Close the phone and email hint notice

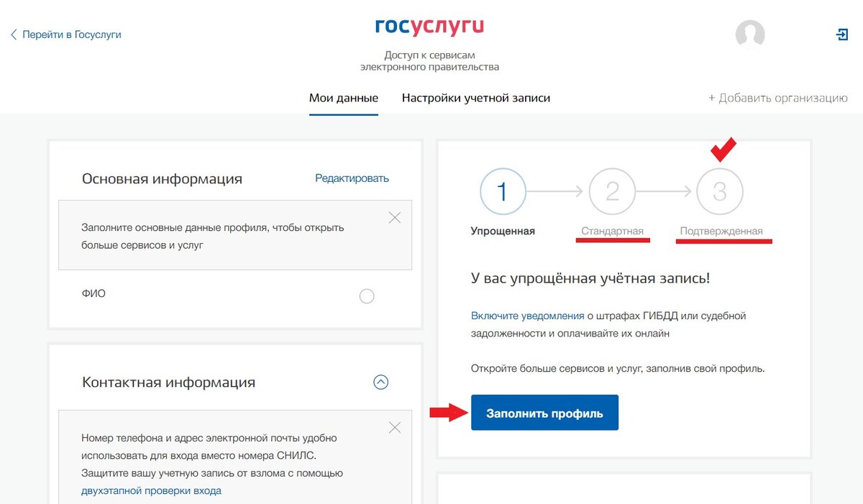(395, 428)
